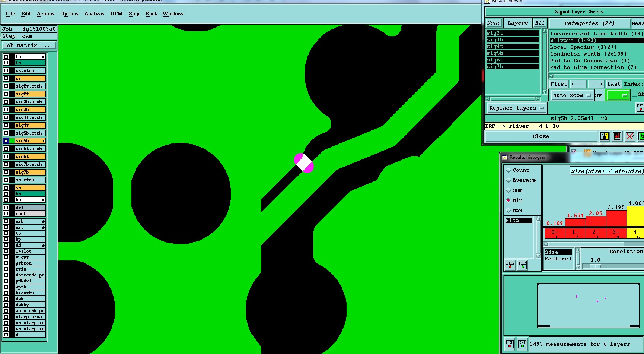The width and height of the screenshot is (644, 354).
Task: Toggle visibility checkbox of rout layer
Action: pos(6,214)
